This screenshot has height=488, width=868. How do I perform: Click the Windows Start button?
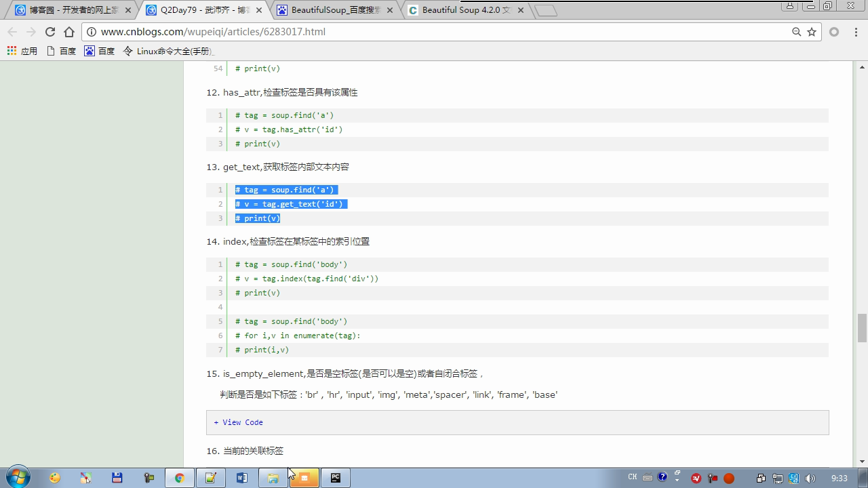tap(18, 477)
